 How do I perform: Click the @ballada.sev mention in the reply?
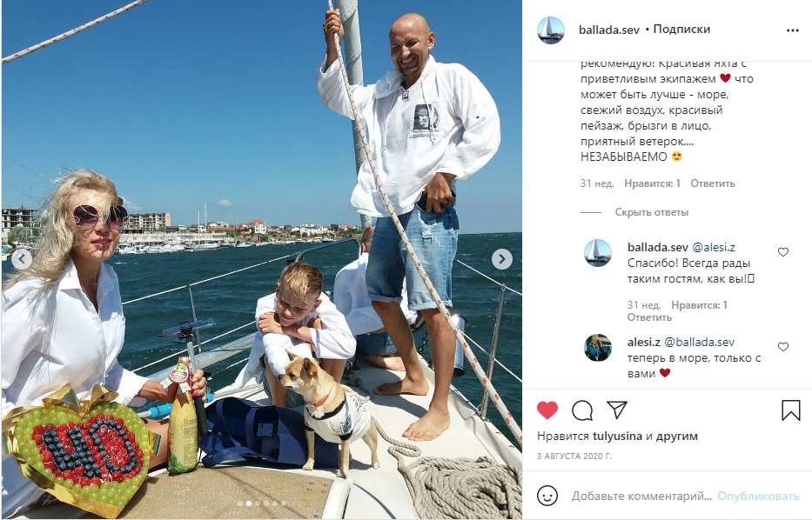699,342
